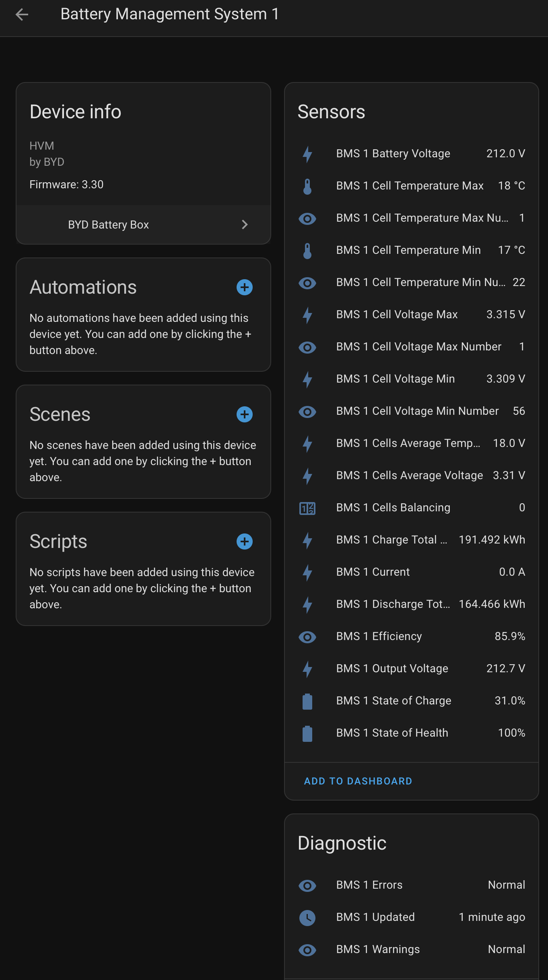Open the BMS 1 Cell Voltage Max entry
548x980 pixels.
410,315
